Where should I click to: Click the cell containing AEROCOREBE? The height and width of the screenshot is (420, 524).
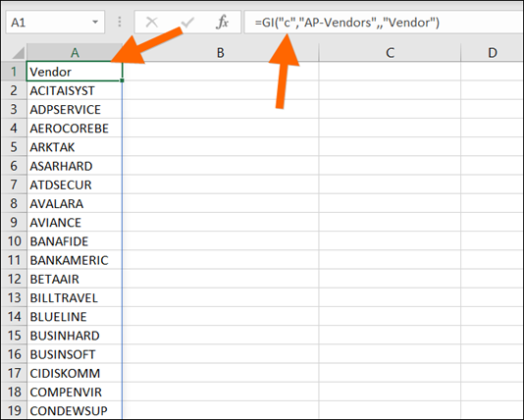coord(75,129)
